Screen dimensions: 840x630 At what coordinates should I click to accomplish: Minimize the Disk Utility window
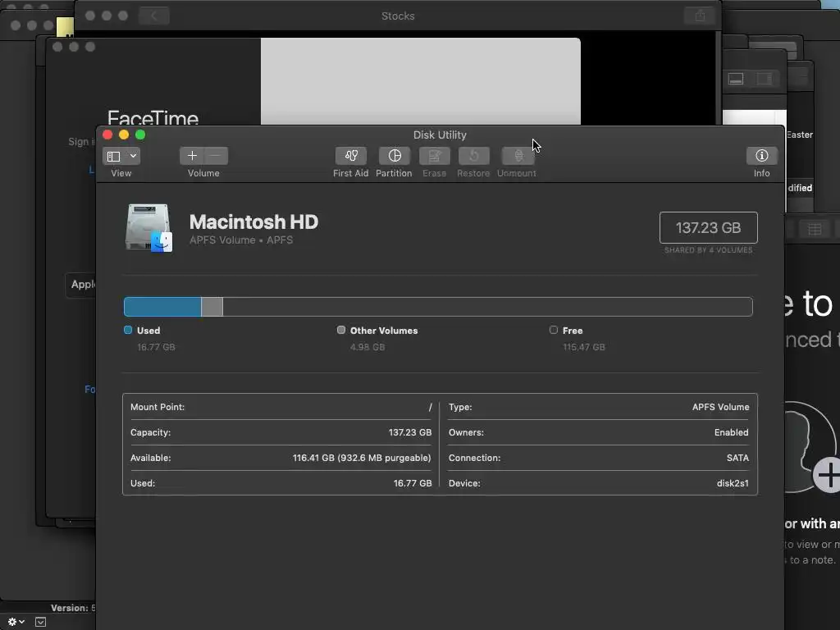click(124, 135)
